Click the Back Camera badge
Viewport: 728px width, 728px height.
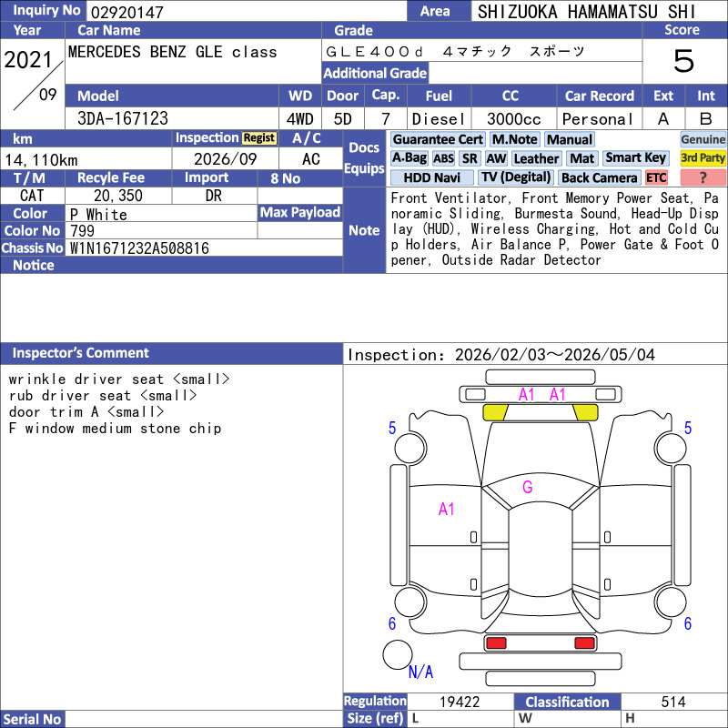[599, 177]
